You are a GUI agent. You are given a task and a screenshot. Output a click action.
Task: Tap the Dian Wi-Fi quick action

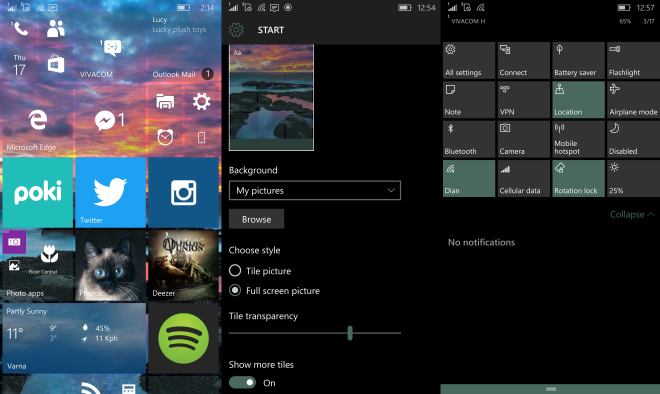[469, 178]
